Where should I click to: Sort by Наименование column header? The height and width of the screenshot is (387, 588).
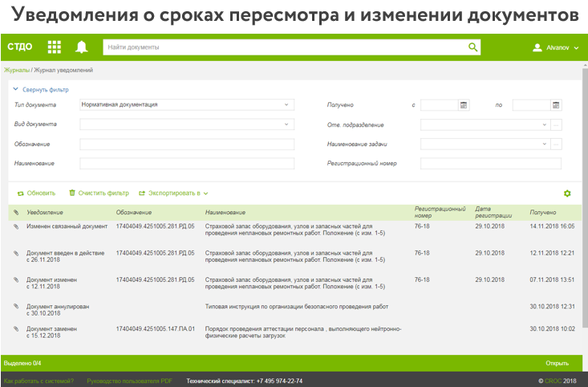pos(225,213)
